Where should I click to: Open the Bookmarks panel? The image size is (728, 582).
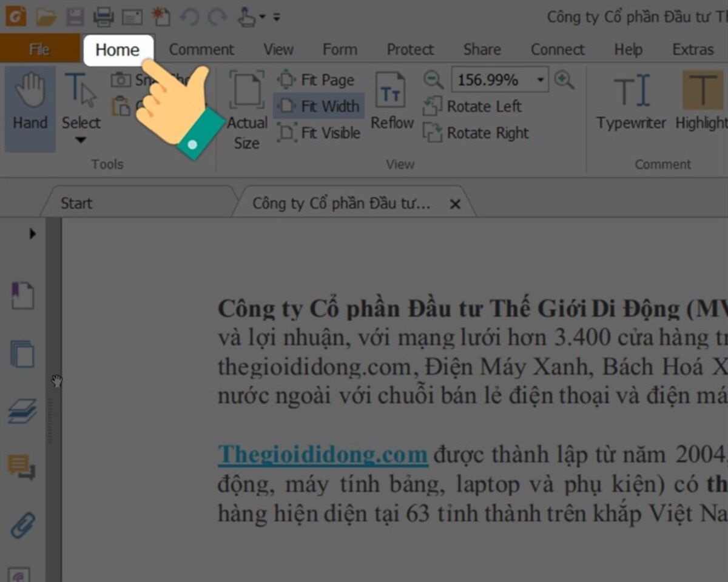pyautogui.click(x=22, y=296)
